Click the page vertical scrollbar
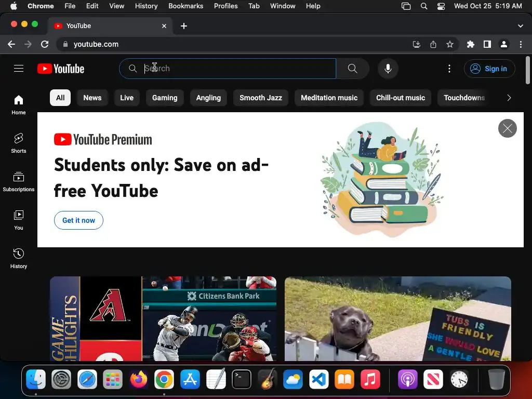Screen dimensions: 532x399 528,70
